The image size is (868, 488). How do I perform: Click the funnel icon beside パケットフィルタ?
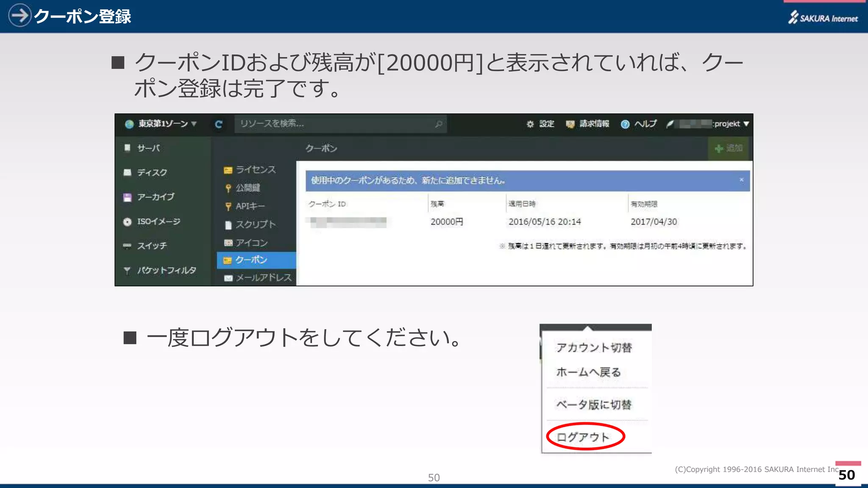(x=127, y=271)
